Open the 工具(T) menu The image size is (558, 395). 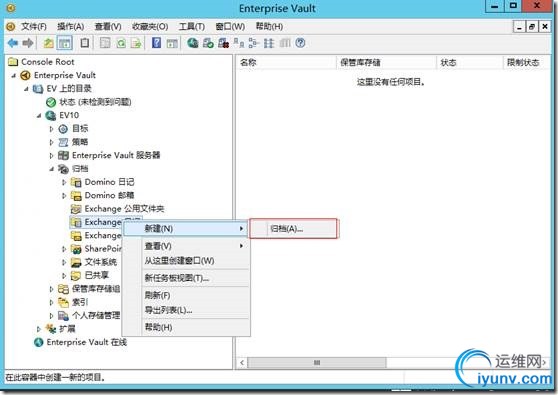pos(191,27)
